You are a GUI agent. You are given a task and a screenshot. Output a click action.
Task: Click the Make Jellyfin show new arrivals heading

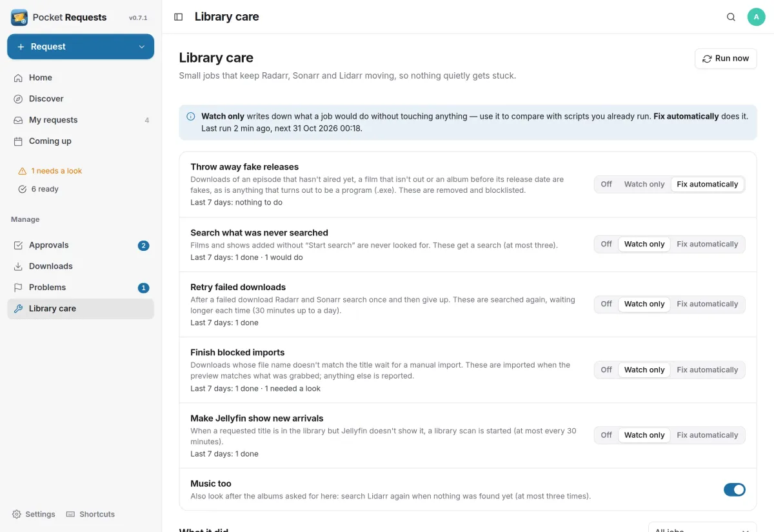point(257,419)
